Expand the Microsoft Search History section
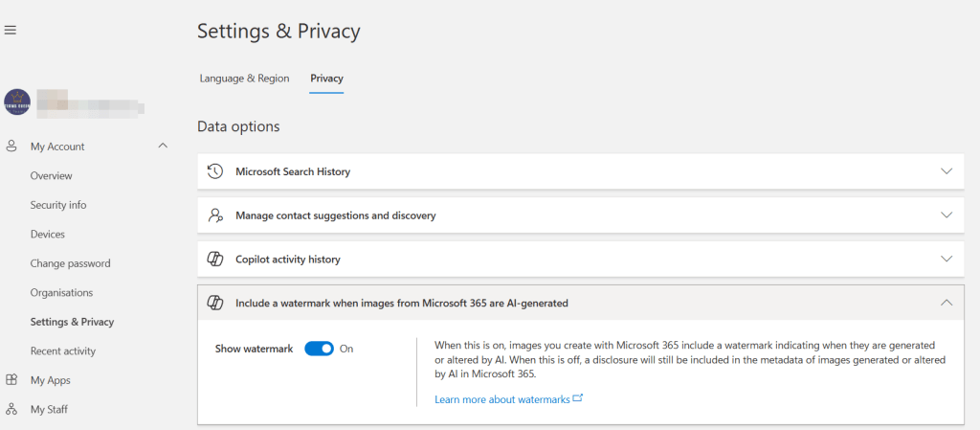 947,171
